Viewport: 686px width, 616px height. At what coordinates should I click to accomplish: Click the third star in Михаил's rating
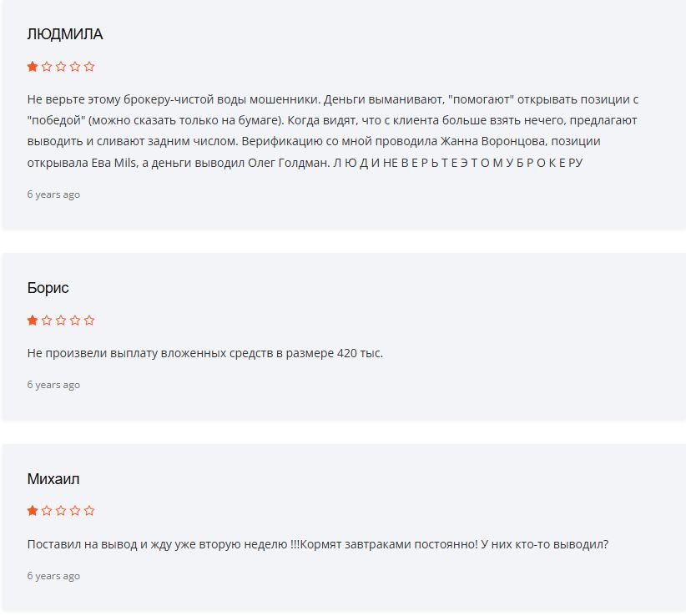(61, 511)
